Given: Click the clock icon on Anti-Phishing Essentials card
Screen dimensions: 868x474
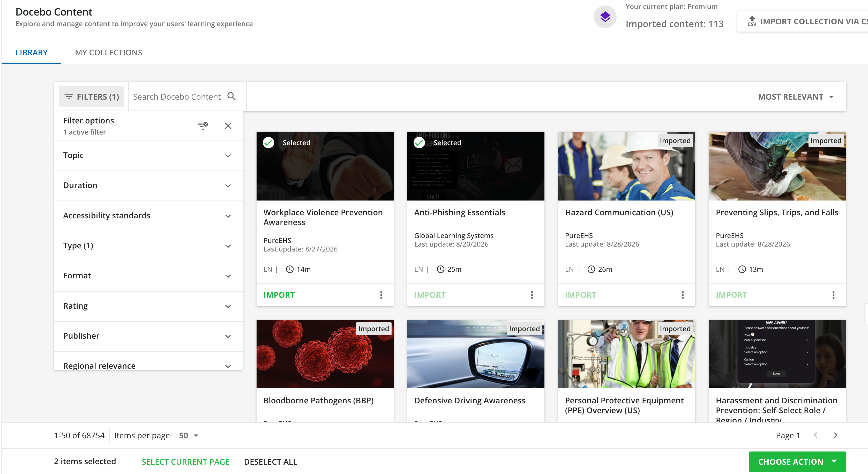Looking at the screenshot, I should coord(440,269).
